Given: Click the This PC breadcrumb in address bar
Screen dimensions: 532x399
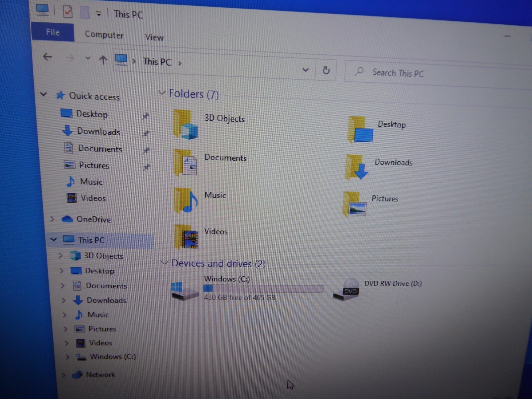Looking at the screenshot, I should [x=157, y=62].
